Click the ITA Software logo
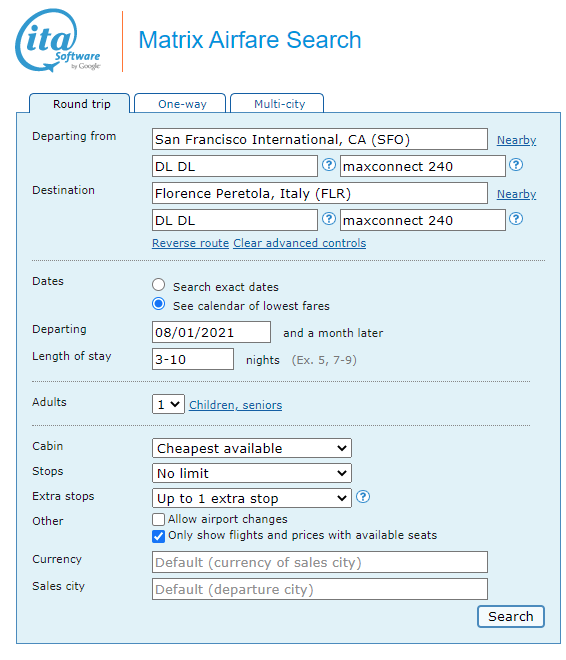This screenshot has height=660, width=566. click(x=58, y=40)
